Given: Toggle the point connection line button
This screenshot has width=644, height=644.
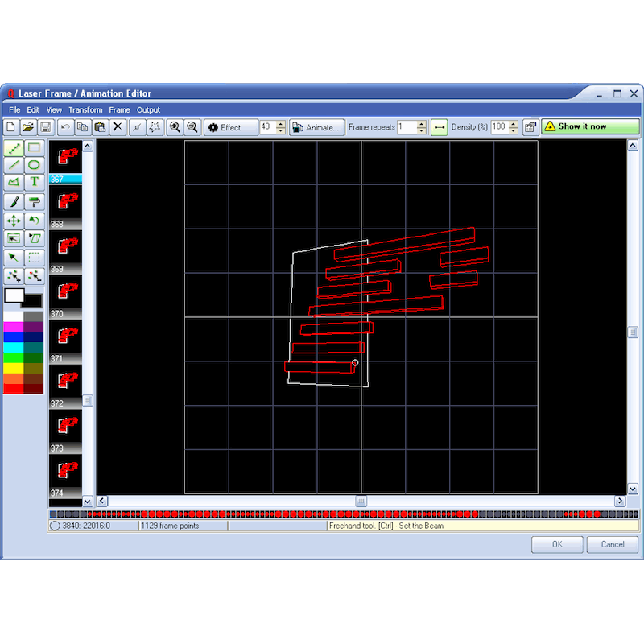Looking at the screenshot, I should tap(439, 127).
